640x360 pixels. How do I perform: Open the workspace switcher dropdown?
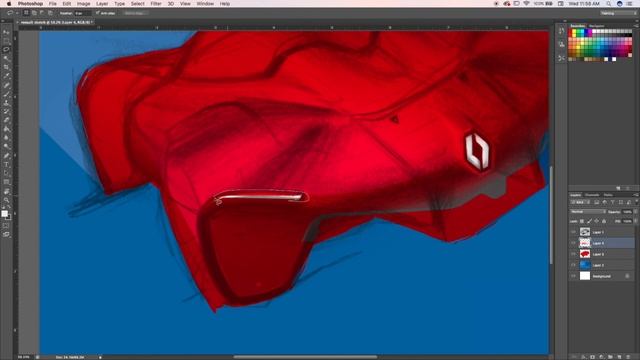pyautogui.click(x=618, y=13)
